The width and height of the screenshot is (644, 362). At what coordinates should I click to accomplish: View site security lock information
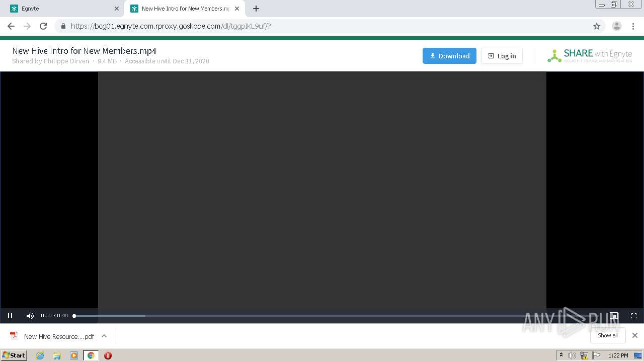pyautogui.click(x=63, y=26)
